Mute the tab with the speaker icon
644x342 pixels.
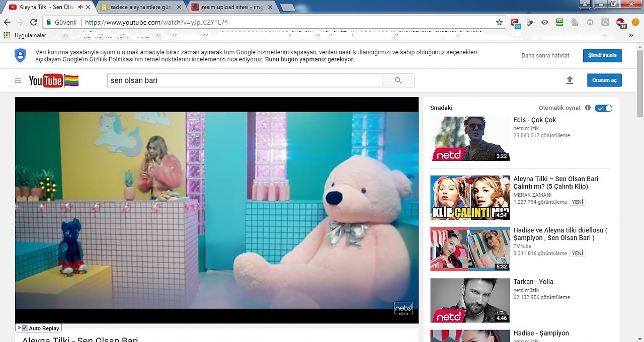pos(80,7)
